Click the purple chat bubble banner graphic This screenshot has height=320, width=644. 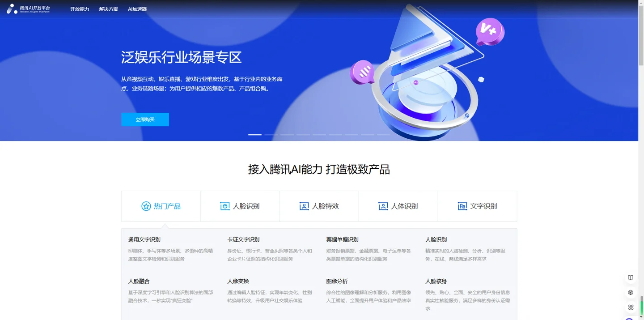362,73
